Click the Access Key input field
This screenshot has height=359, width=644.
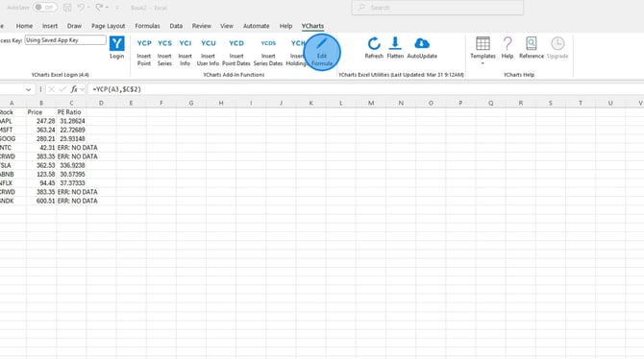[65, 40]
